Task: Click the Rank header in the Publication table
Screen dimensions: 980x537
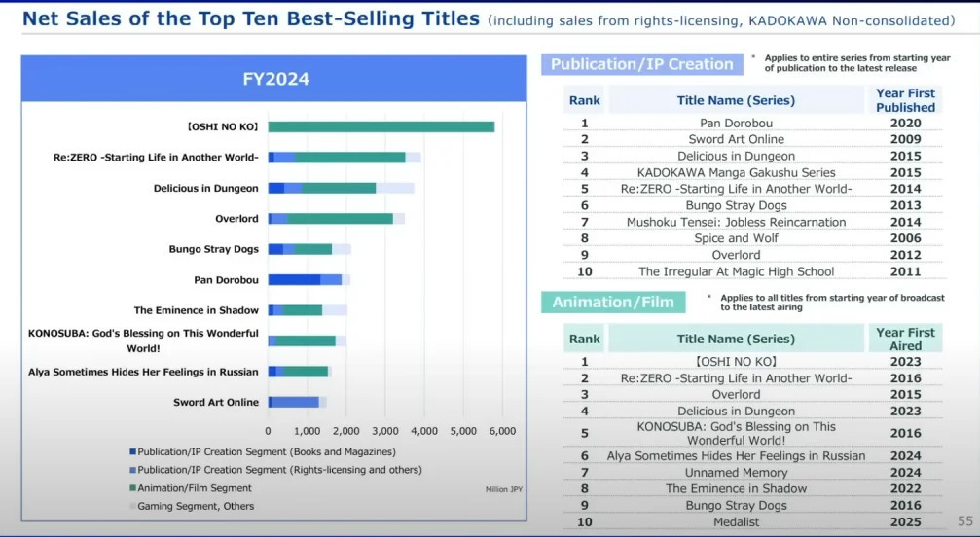Action: click(585, 100)
